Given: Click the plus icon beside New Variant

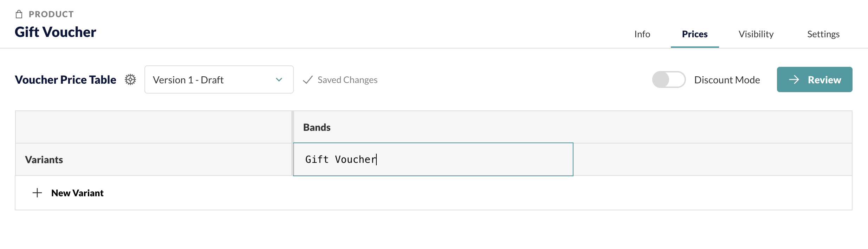Looking at the screenshot, I should tap(37, 193).
